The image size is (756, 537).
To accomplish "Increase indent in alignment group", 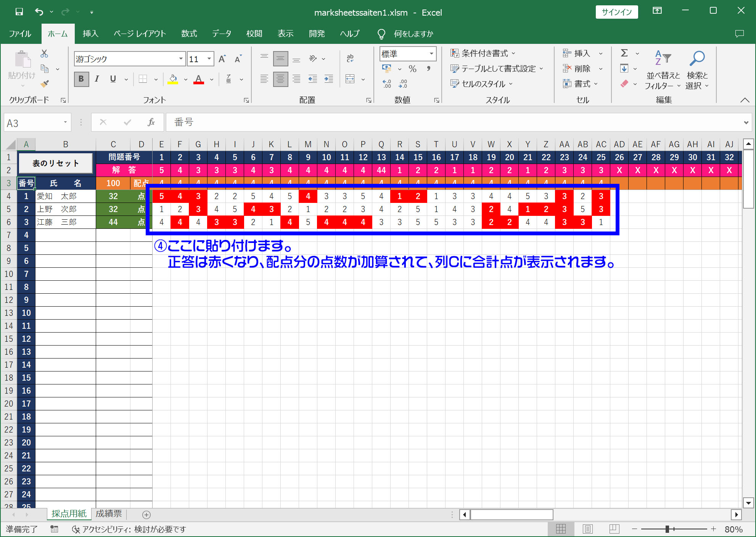I will pyautogui.click(x=328, y=79).
